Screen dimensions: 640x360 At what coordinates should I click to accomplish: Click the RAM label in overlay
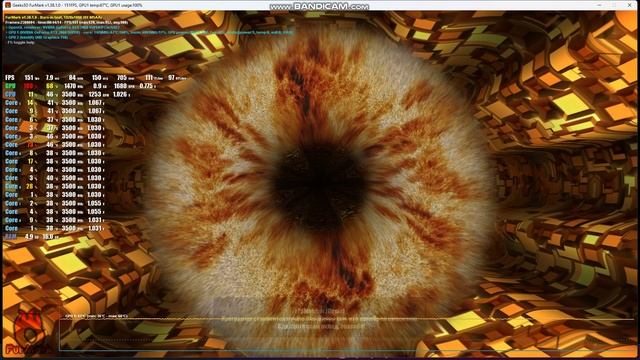[10, 236]
